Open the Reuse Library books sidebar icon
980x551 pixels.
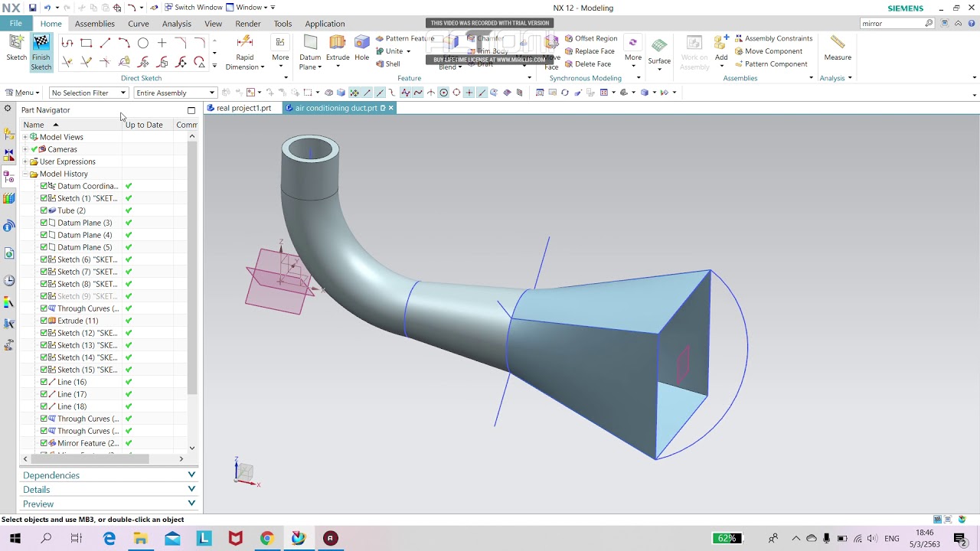9,199
